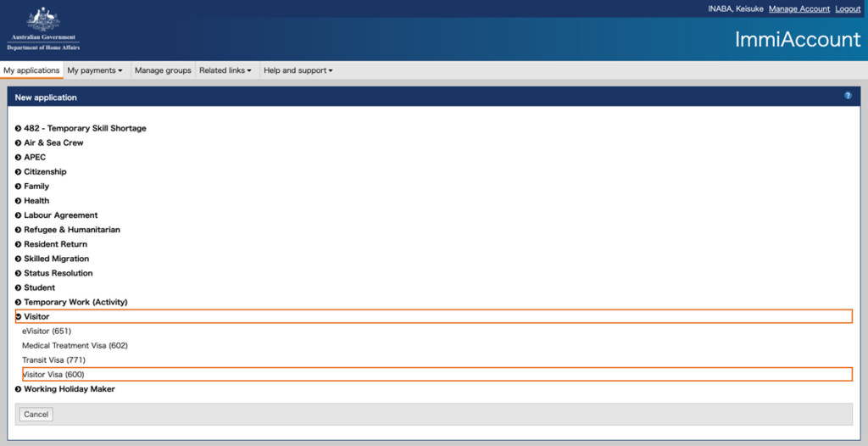Collapse the Visitor category
Image resolution: width=868 pixels, height=446 pixels.
coord(433,316)
